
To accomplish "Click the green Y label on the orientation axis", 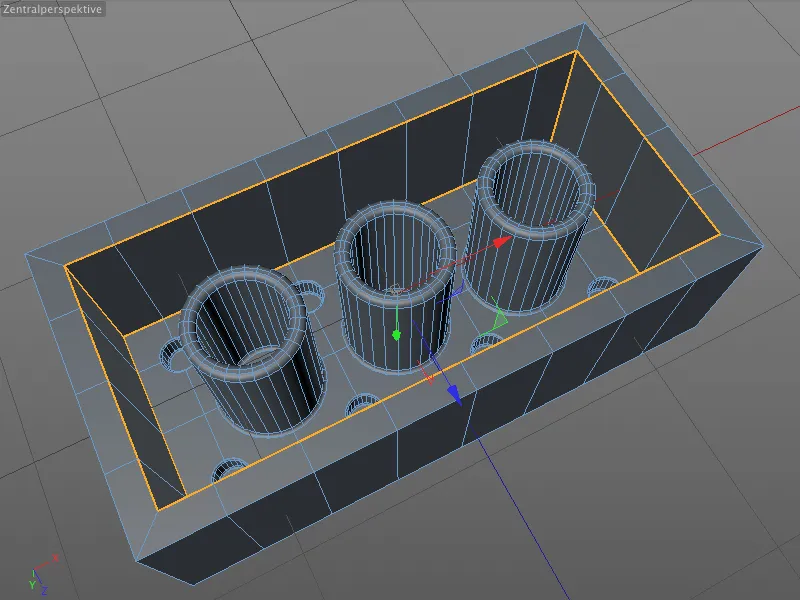I will pos(33,584).
